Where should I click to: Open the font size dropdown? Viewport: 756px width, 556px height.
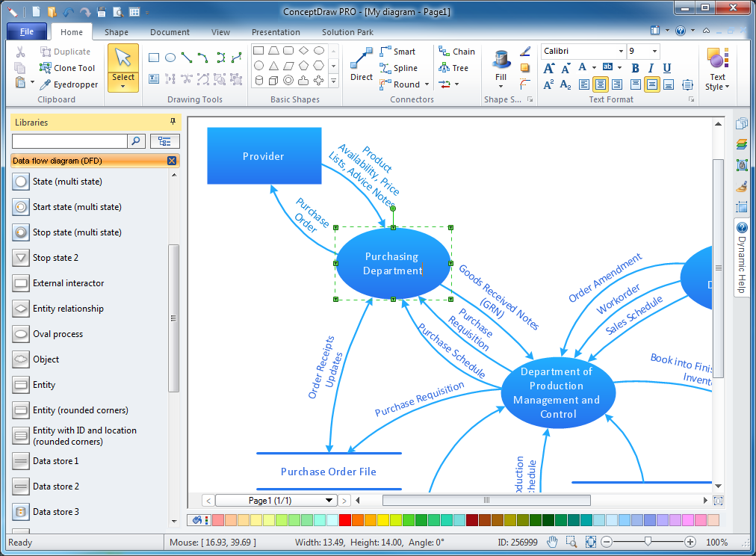coord(654,51)
